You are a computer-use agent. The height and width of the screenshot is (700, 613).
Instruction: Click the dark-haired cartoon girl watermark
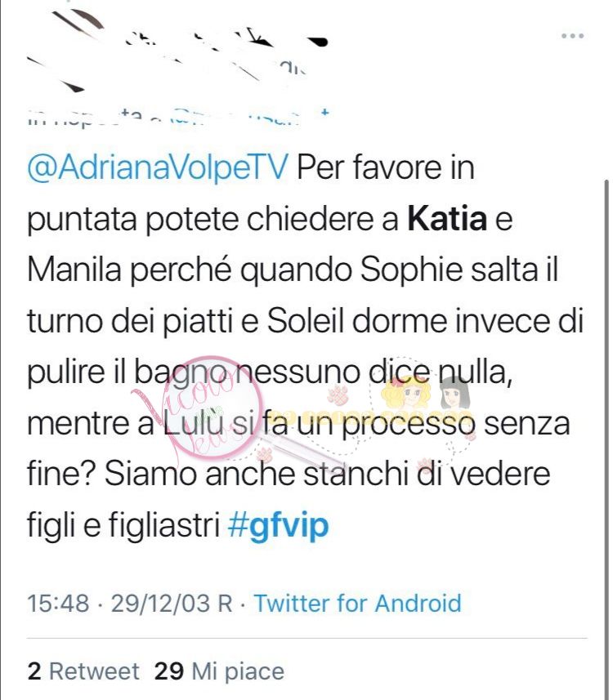[454, 392]
